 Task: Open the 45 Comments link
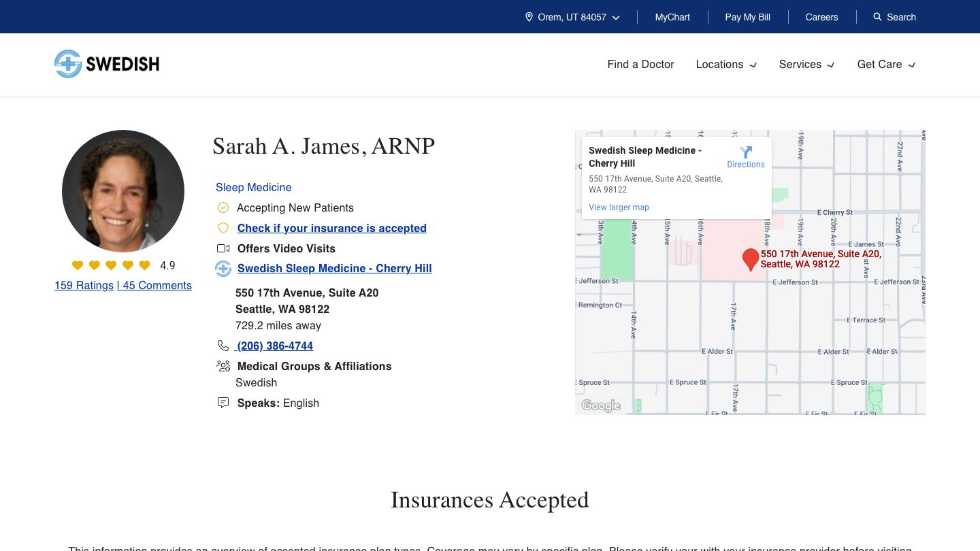click(157, 285)
